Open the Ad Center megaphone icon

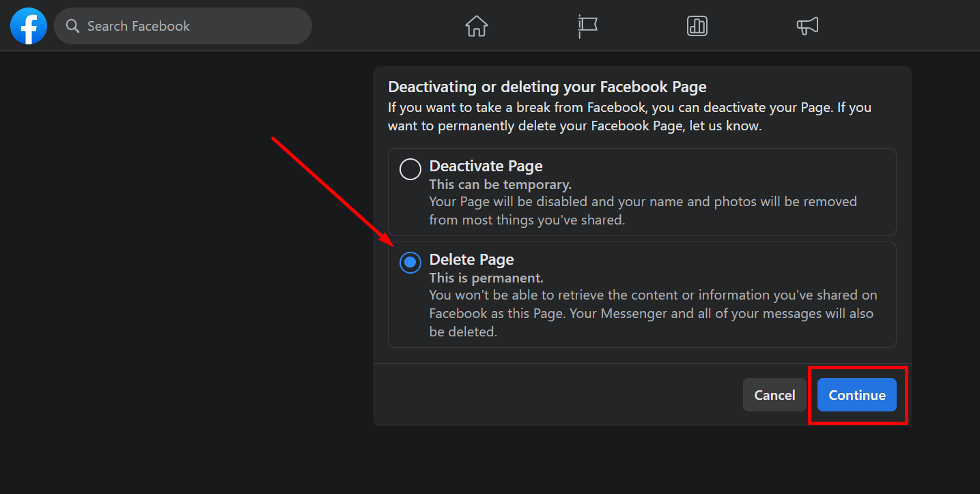(x=807, y=26)
